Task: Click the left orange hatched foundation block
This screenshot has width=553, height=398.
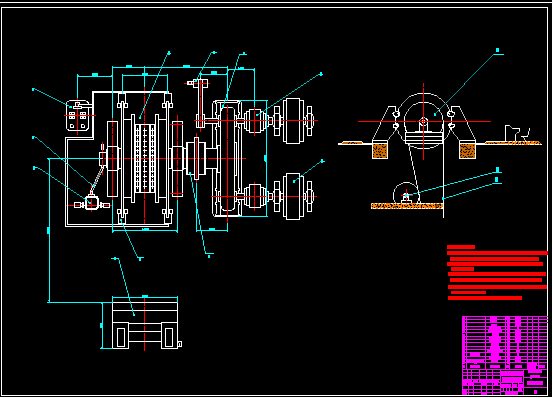Action: click(x=380, y=150)
